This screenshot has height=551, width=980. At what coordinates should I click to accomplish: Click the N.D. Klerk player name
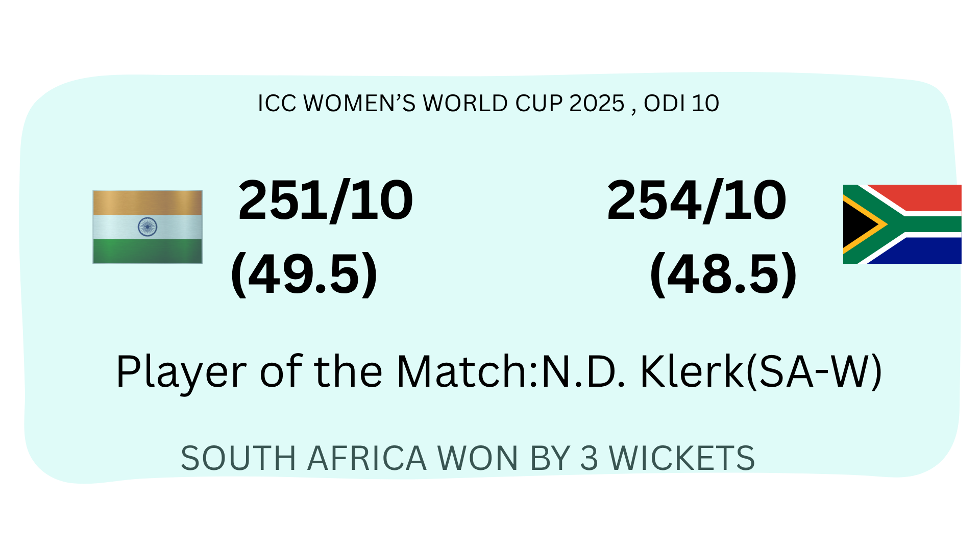click(x=643, y=371)
